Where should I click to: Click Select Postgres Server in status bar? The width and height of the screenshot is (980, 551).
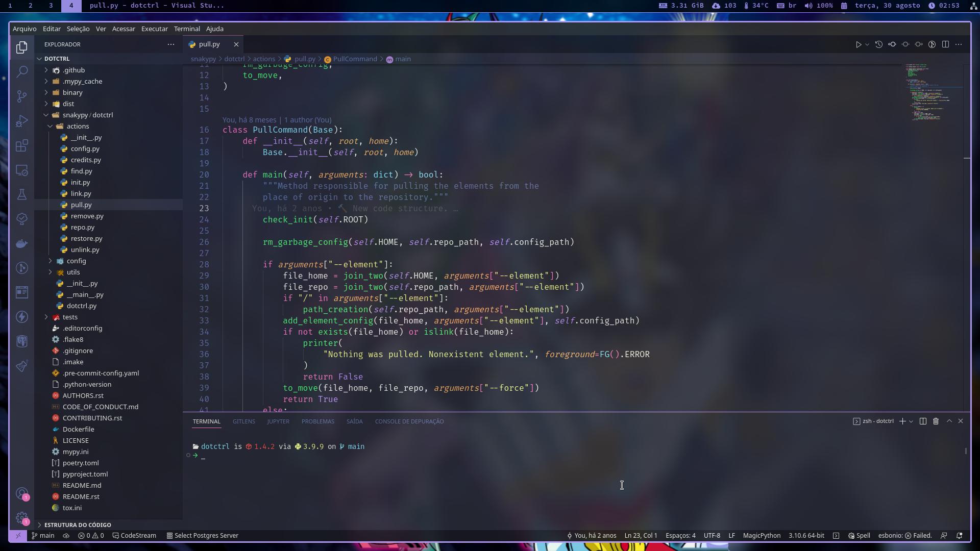pos(203,536)
